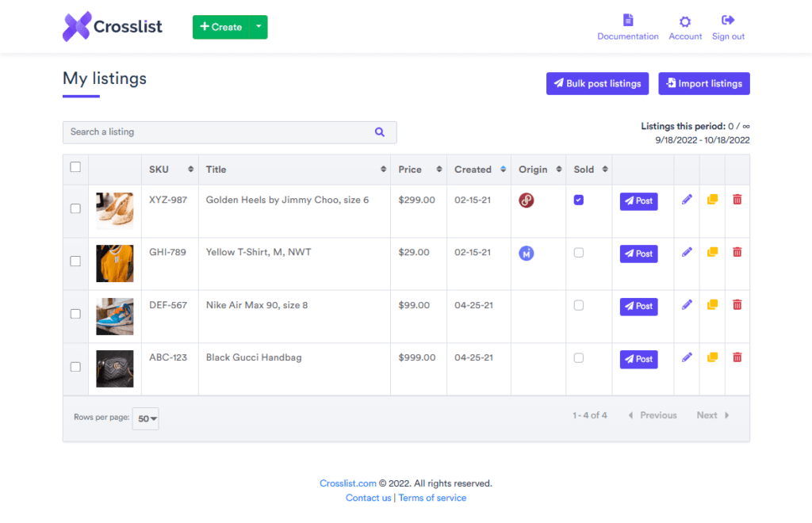The height and width of the screenshot is (523, 812).
Task: Open Account settings via gear icon
Action: tap(684, 21)
